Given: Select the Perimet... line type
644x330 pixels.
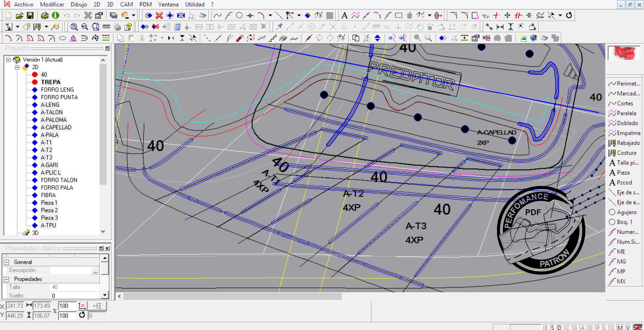Looking at the screenshot, I should pos(625,84).
